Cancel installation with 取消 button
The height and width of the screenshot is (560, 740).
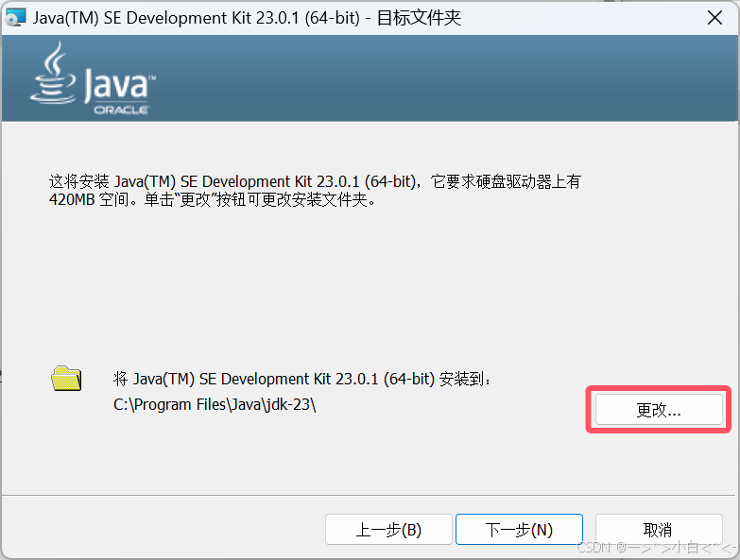659,530
